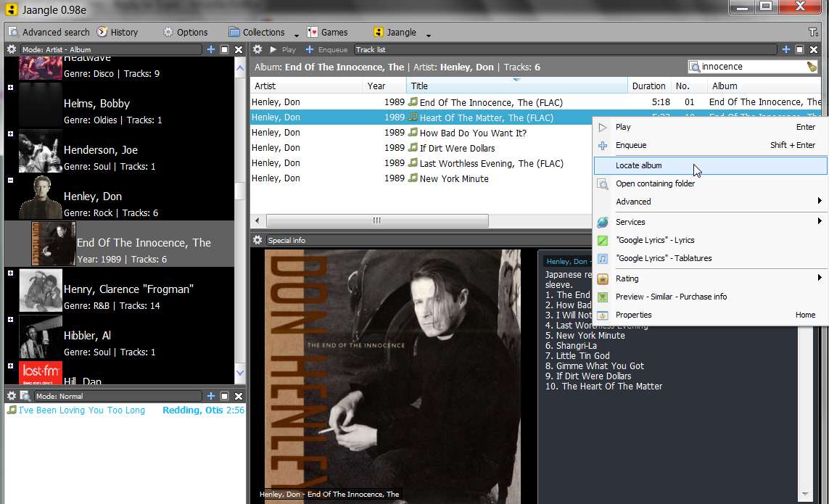Open the History toolbar item
Viewport: 829px width, 504px height.
(117, 32)
